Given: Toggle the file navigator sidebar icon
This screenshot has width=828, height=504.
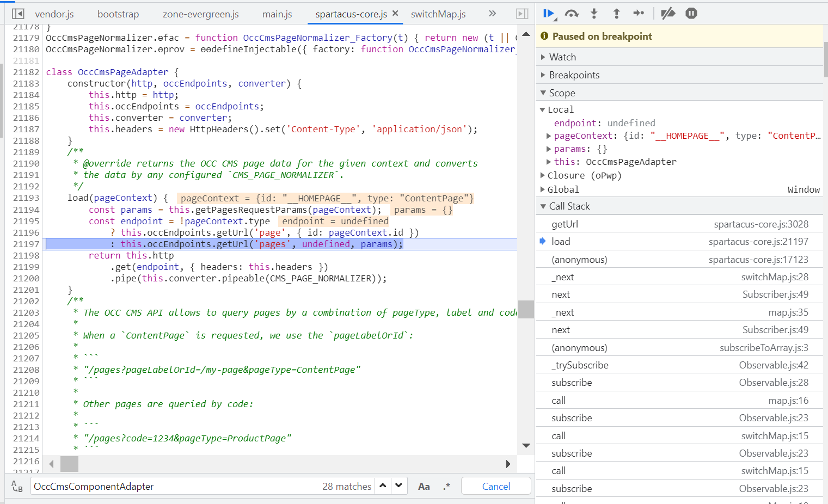Looking at the screenshot, I should tap(18, 14).
